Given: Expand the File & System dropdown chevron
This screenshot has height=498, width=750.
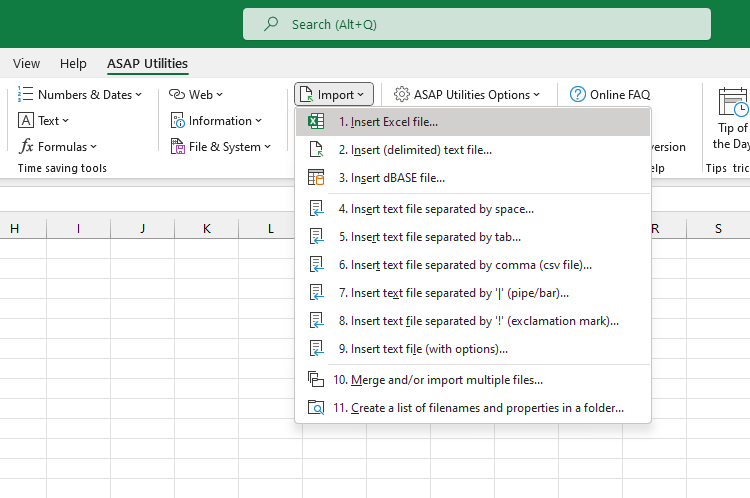Looking at the screenshot, I should click(267, 147).
